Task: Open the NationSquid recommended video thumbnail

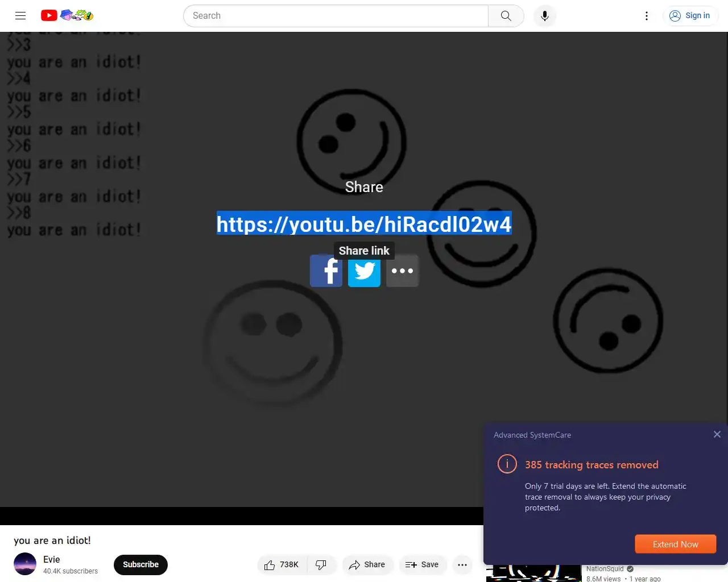Action: coord(533,573)
